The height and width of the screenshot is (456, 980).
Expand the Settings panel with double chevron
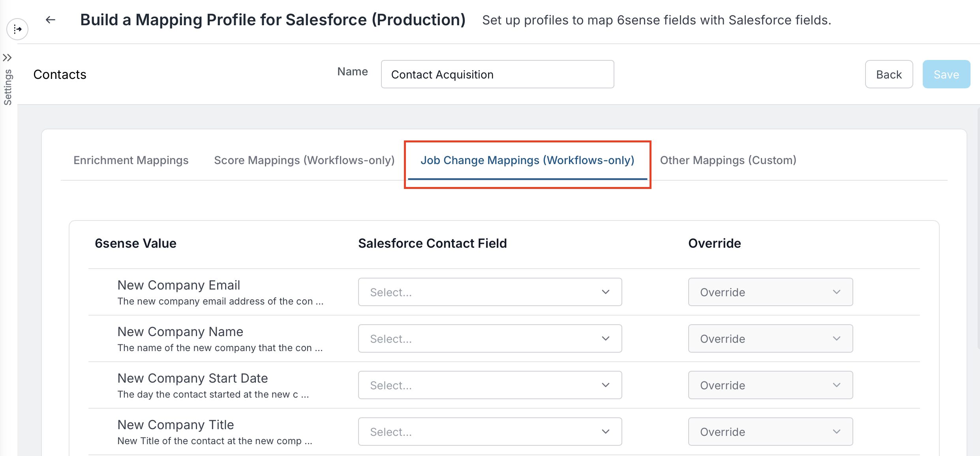(x=7, y=58)
